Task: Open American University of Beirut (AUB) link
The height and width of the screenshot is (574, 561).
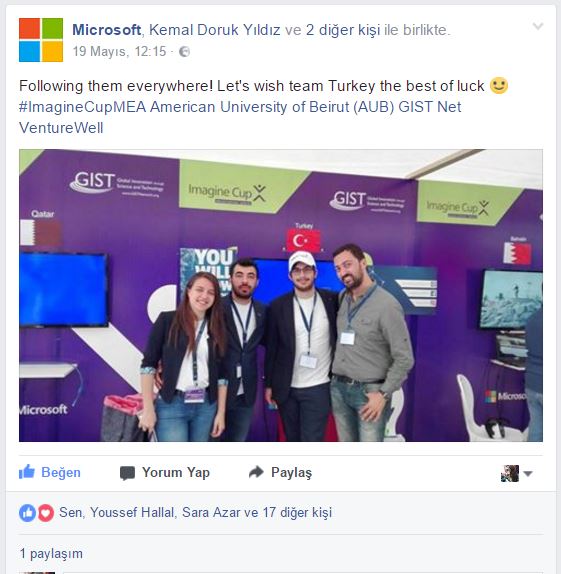Action: 272,107
